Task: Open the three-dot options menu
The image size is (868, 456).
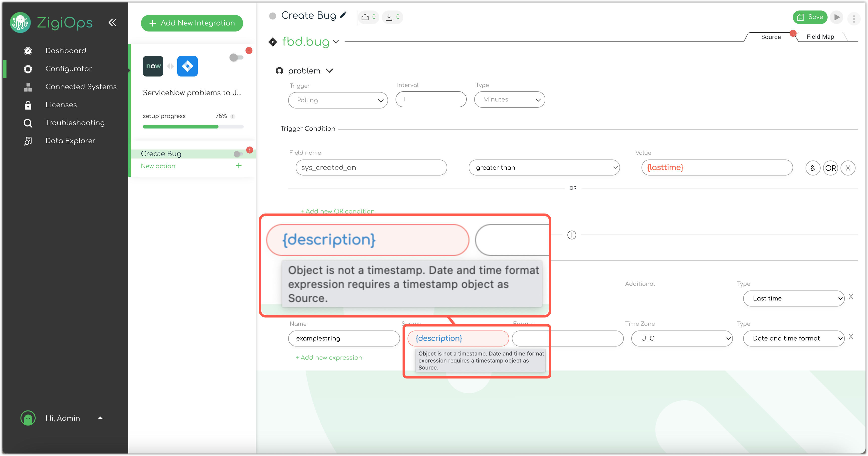Action: pyautogui.click(x=854, y=18)
